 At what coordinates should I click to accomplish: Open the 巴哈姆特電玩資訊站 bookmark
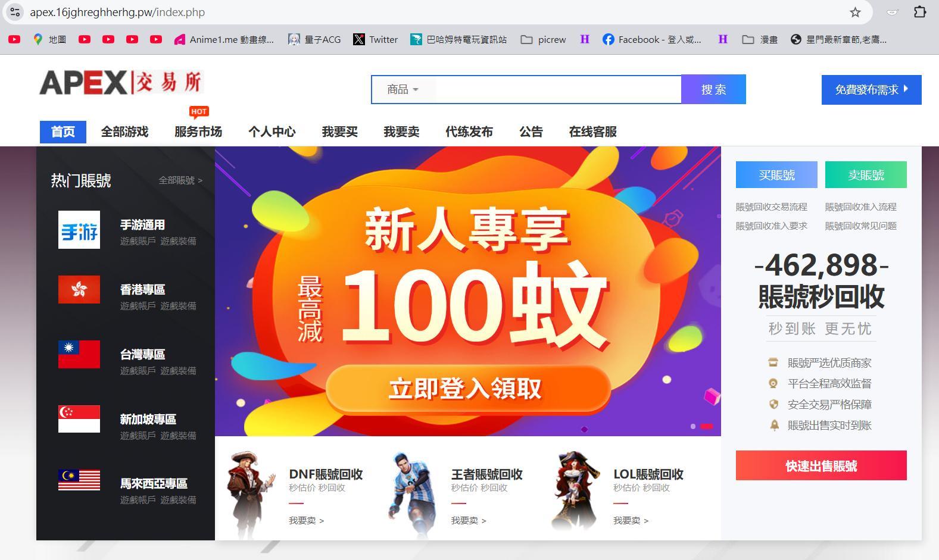[x=458, y=39]
